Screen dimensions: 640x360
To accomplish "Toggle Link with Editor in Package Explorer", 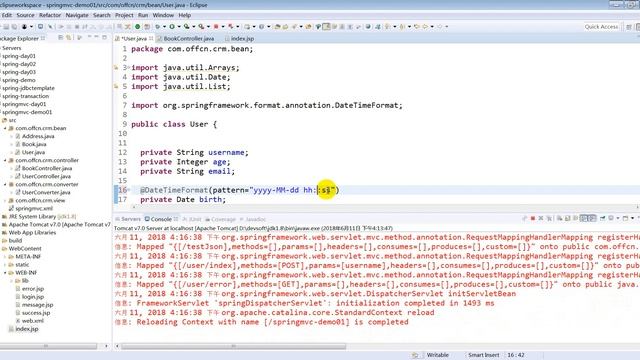I will 69,38.
